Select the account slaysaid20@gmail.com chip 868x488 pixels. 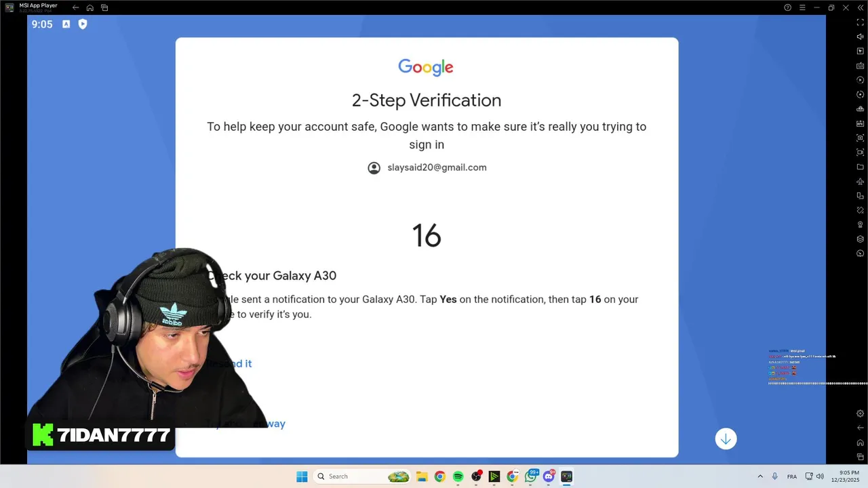(427, 167)
